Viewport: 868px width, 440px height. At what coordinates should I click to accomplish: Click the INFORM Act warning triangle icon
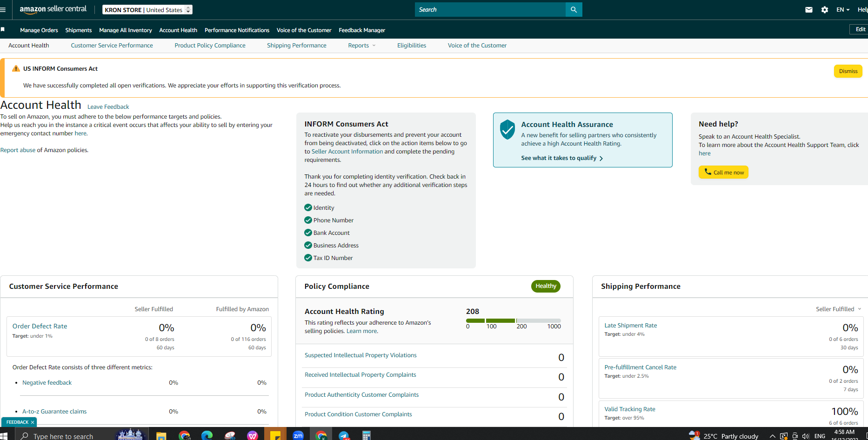(x=16, y=68)
